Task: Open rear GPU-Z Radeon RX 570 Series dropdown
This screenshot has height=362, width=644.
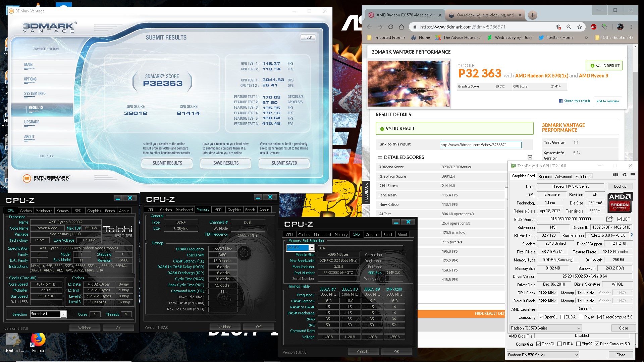Action: pos(543,355)
